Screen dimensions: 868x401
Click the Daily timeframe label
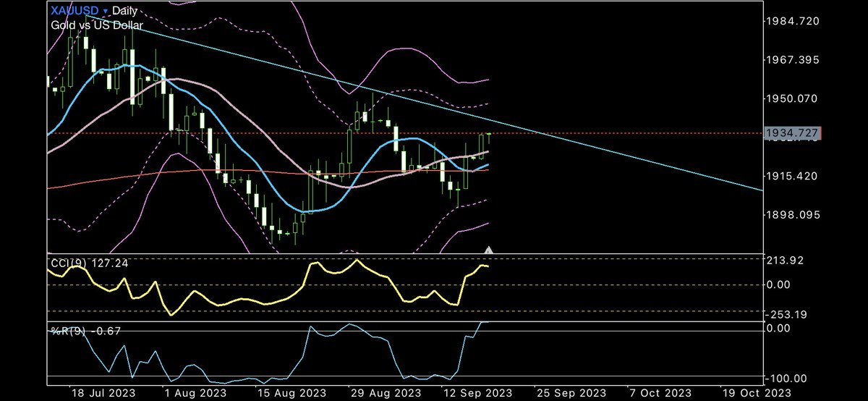[x=125, y=12]
